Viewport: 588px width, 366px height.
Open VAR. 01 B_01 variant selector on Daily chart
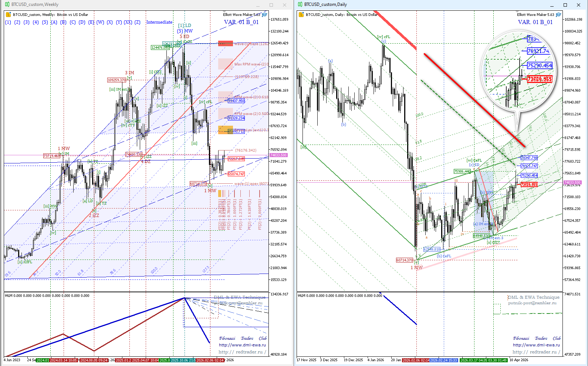pyautogui.click(x=535, y=22)
